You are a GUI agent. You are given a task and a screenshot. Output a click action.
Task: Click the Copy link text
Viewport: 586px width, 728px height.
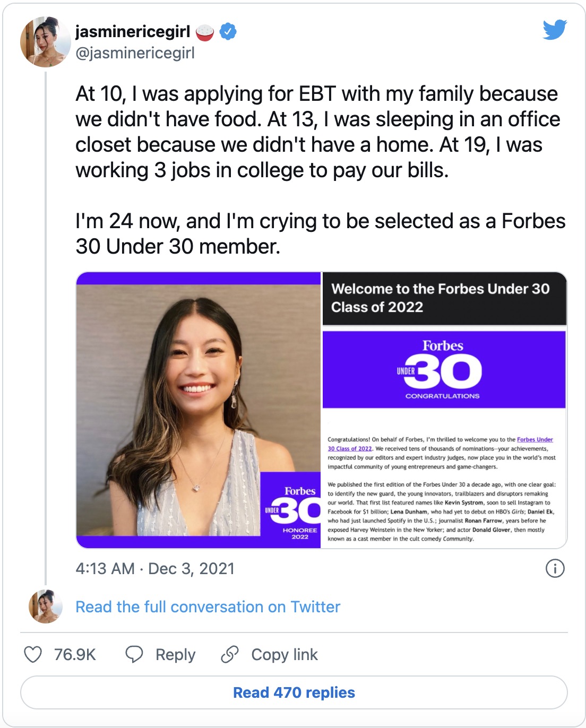coord(285,654)
